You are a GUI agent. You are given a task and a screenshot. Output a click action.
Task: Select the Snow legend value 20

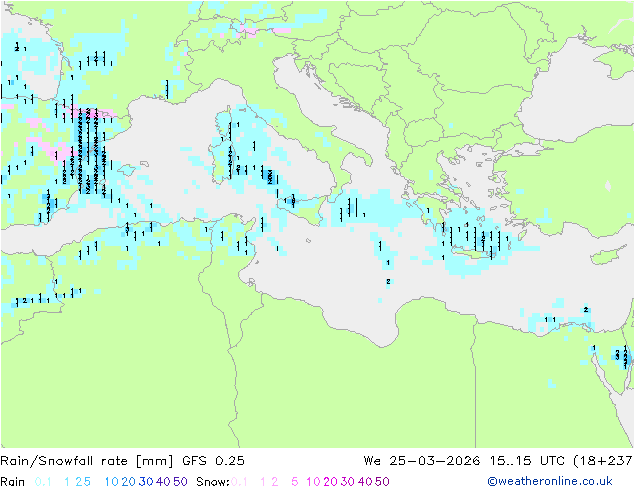pyautogui.click(x=330, y=482)
